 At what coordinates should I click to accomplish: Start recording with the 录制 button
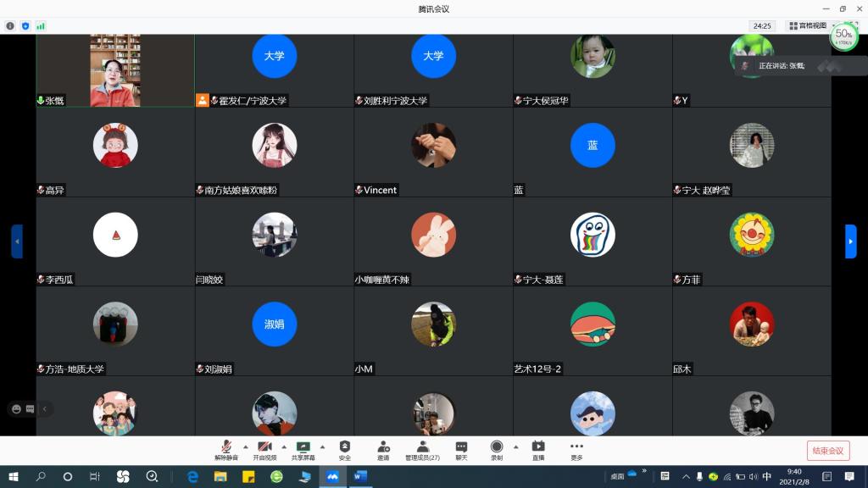click(x=497, y=449)
